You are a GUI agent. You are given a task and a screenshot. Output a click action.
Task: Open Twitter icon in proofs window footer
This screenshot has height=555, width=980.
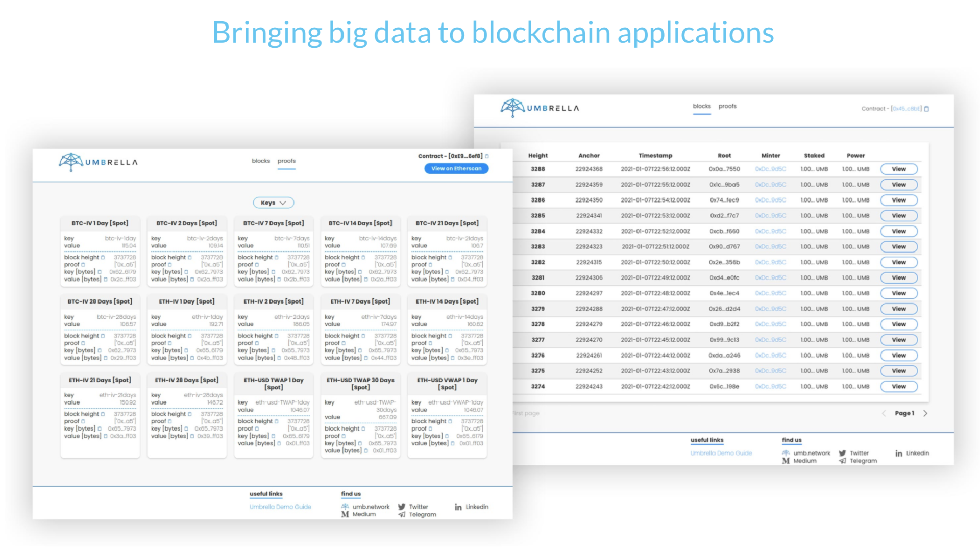coord(402,507)
